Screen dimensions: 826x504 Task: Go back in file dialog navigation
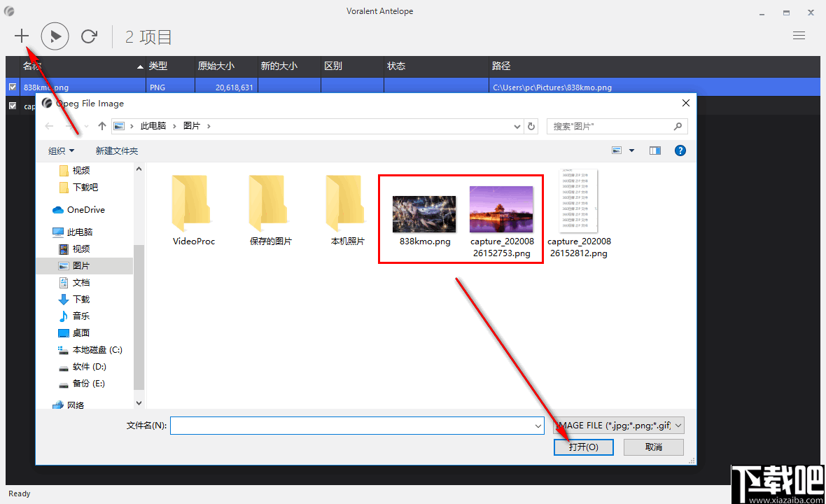pyautogui.click(x=49, y=126)
